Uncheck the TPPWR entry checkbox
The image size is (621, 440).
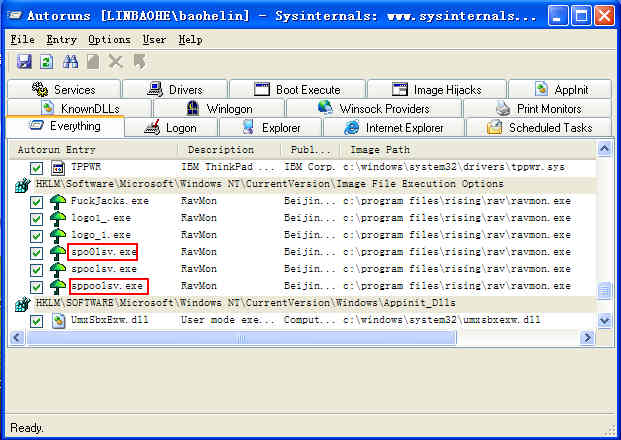pos(36,168)
